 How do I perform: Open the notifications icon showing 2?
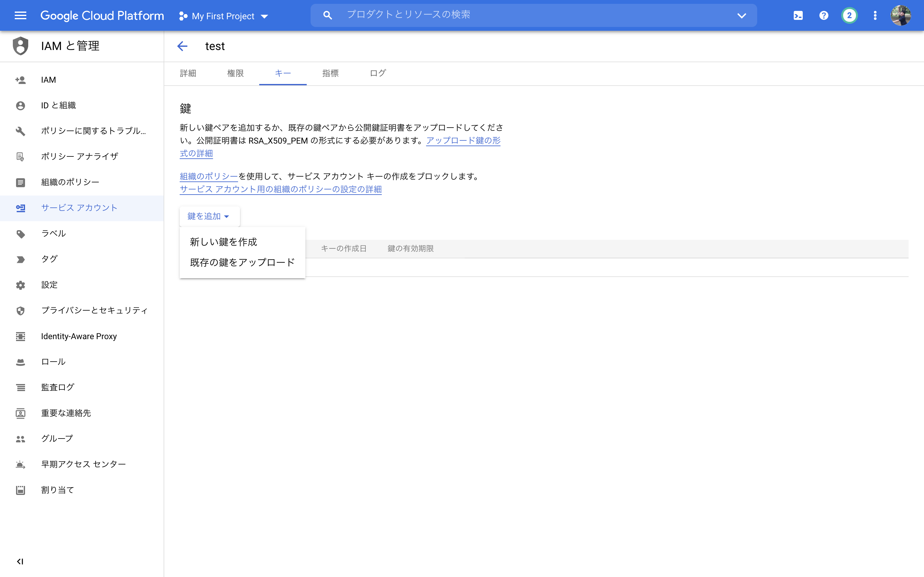(849, 15)
